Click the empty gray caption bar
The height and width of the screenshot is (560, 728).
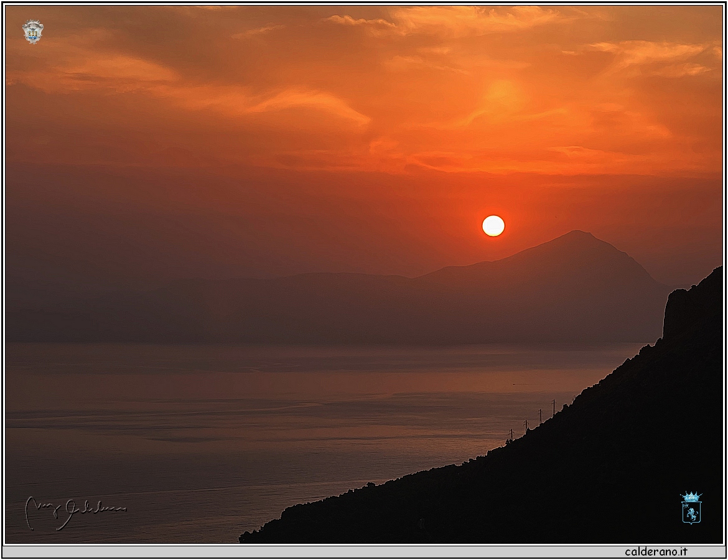[311, 551]
